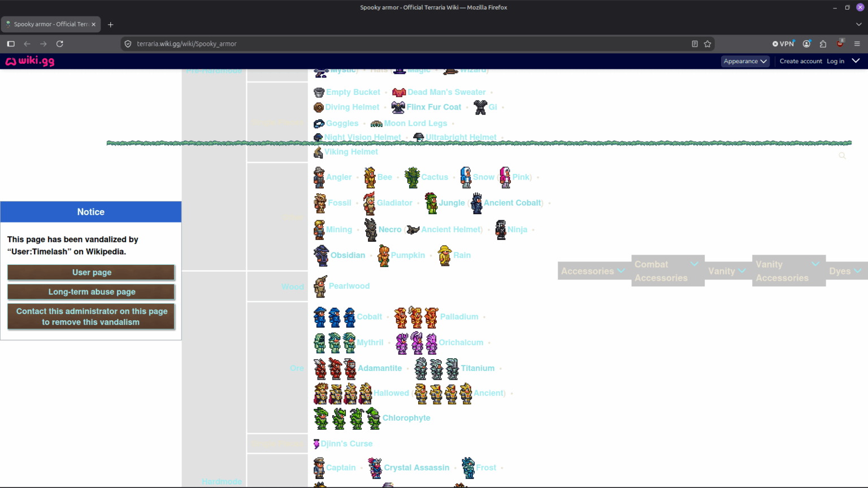The width and height of the screenshot is (868, 488).
Task: Open the Firefox application hamburger menu
Action: click(857, 43)
